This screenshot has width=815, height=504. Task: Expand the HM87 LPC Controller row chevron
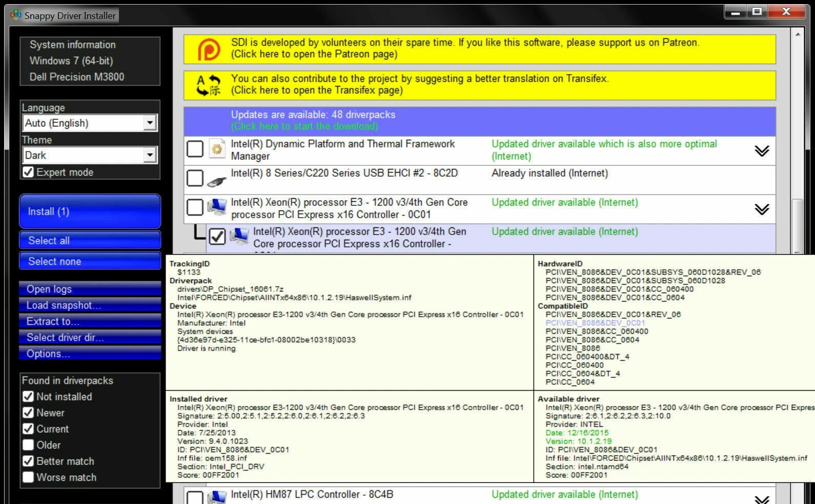click(762, 500)
